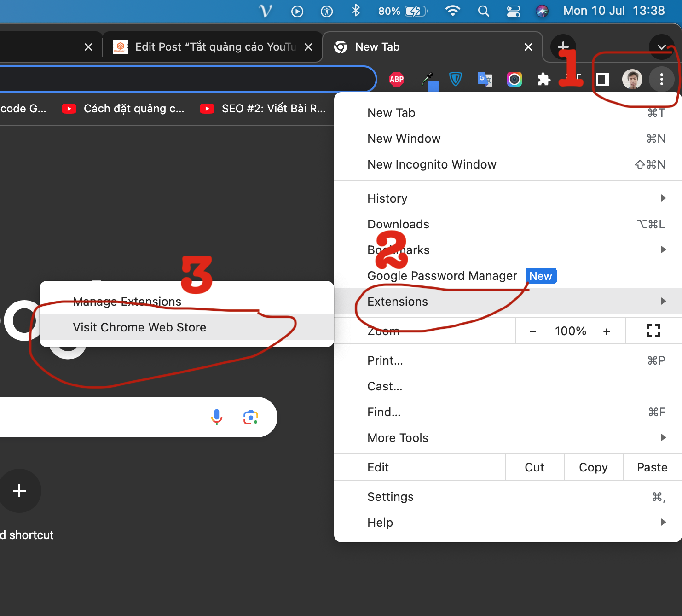Image resolution: width=682 pixels, height=616 pixels.
Task: Click the colorful camera lens extension icon
Action: click(x=514, y=79)
